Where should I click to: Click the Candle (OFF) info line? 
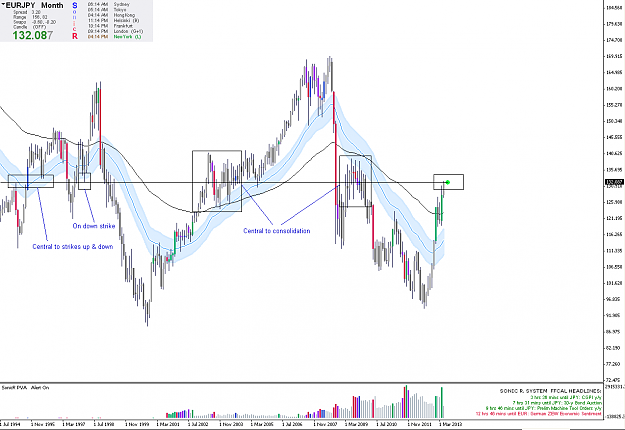[x=29, y=27]
